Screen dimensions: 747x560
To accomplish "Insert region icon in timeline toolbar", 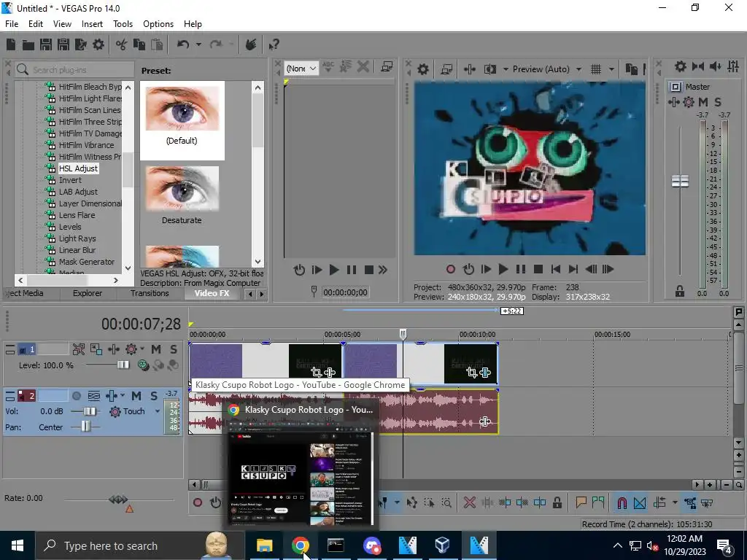I will coord(598,502).
